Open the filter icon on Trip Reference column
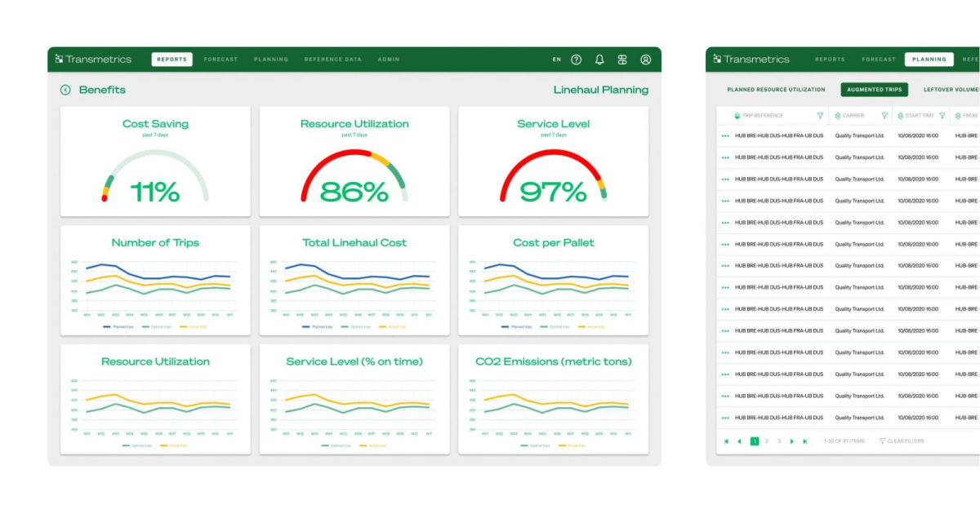980x514 pixels. tap(820, 115)
